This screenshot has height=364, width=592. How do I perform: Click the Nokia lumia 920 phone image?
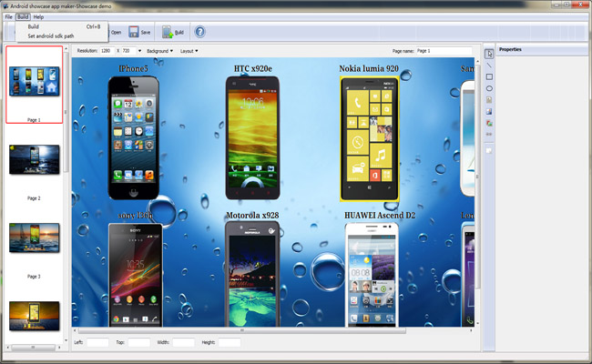coord(370,139)
